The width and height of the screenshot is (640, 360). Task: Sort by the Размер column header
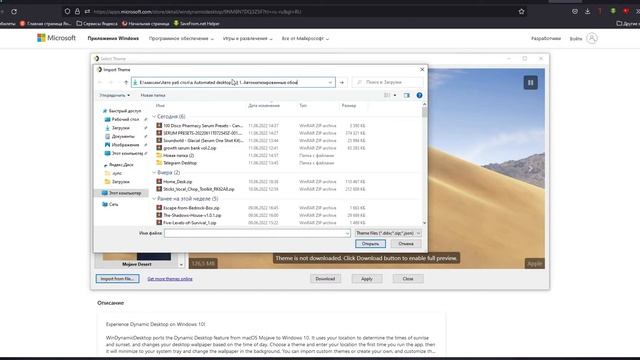click(349, 106)
